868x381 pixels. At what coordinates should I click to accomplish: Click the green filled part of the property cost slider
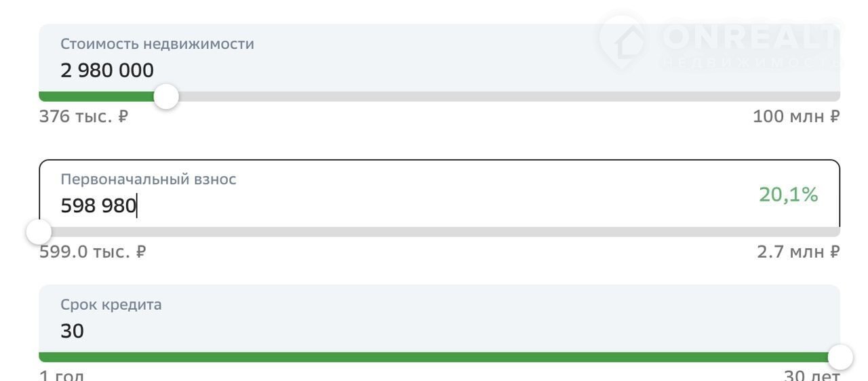click(95, 97)
